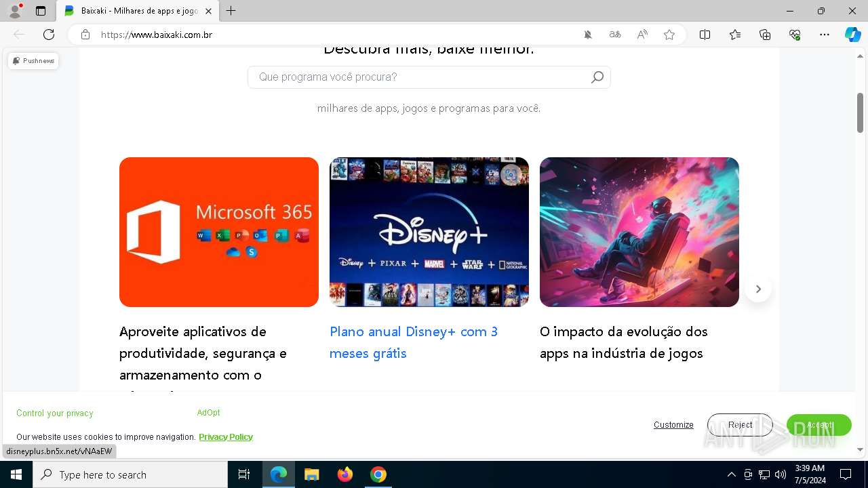Click 'Control your privacy' heading text
Viewport: 868px width, 488px height.
(55, 413)
